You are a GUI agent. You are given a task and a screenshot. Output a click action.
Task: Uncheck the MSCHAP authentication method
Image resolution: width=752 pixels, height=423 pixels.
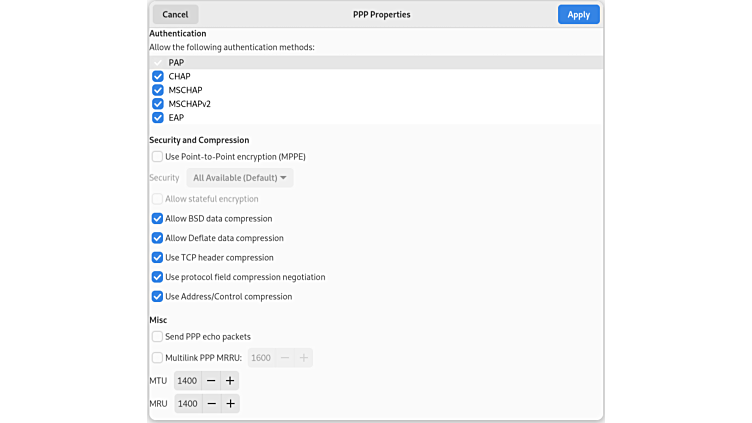coord(158,90)
